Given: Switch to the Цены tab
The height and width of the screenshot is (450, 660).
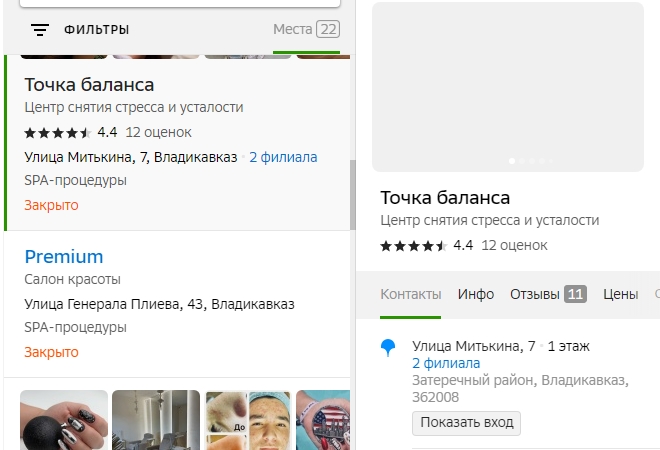Looking at the screenshot, I should [x=620, y=294].
